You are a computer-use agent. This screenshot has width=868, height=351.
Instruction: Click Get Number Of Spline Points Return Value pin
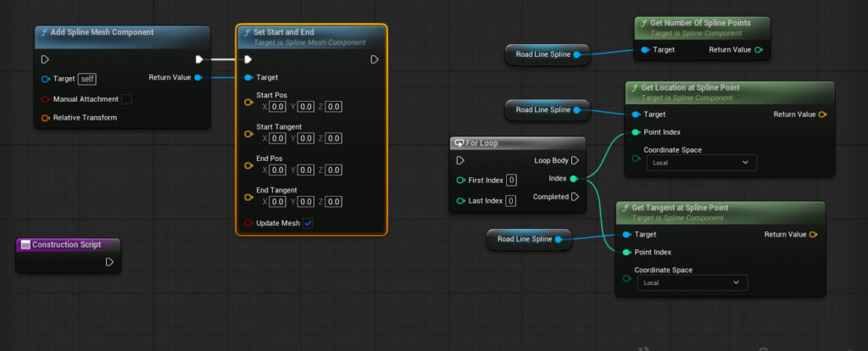tap(758, 50)
